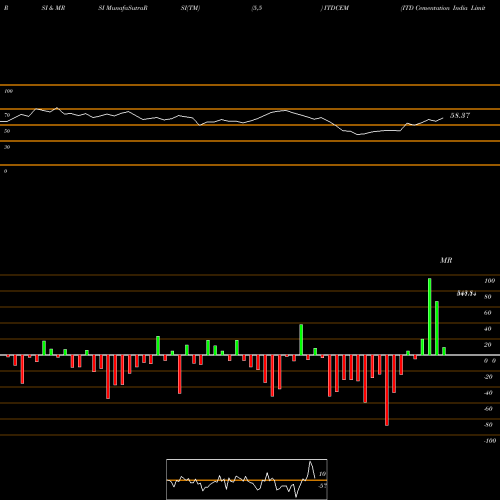Screen dimensions: 500x500
Task: Click the -80 label on MR axis
Action: coord(488,425)
